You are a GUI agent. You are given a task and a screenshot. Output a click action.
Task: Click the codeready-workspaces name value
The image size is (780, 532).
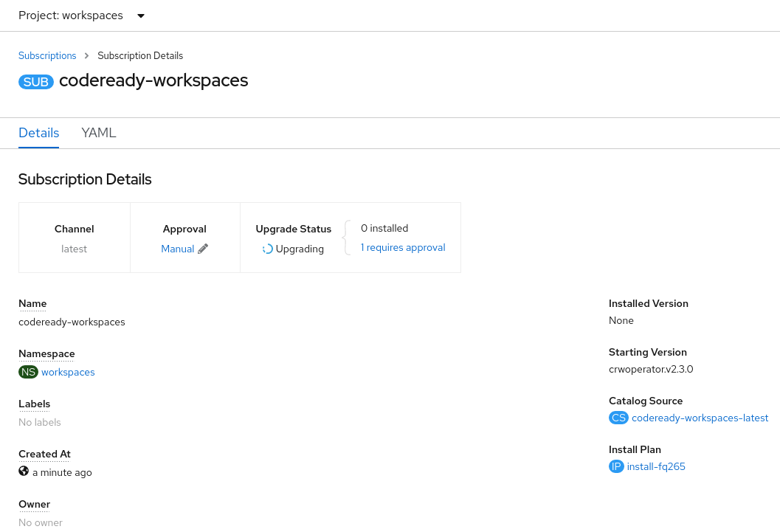[72, 322]
